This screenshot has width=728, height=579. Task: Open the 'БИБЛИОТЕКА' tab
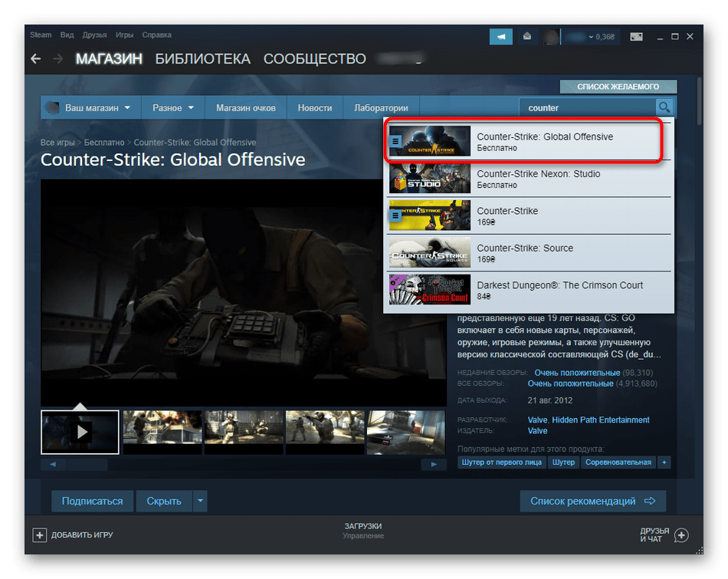tap(202, 59)
